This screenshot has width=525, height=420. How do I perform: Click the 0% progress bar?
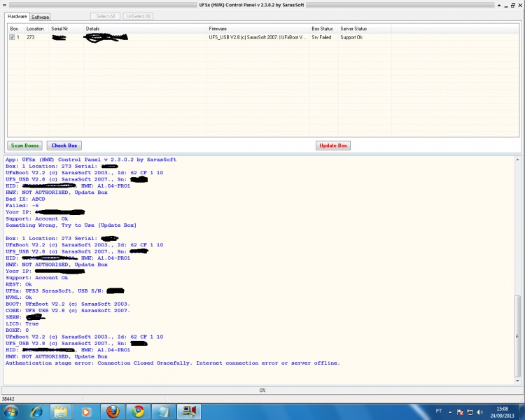click(x=262, y=390)
